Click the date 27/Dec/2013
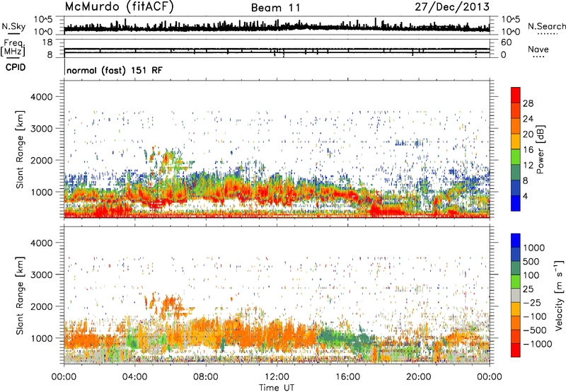Screen dimensions: 566x392 point(452,7)
